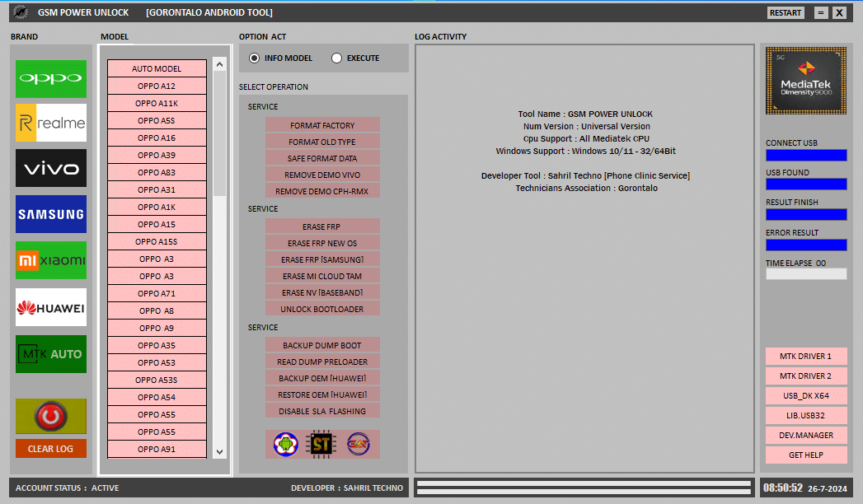Choose OPPO A11K model
Screen dimensions: 863x504
point(157,103)
